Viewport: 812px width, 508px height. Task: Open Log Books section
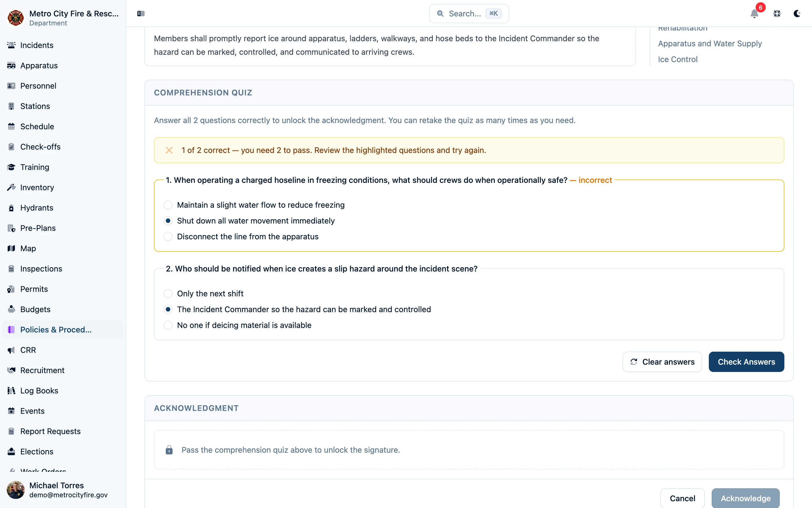click(63, 391)
